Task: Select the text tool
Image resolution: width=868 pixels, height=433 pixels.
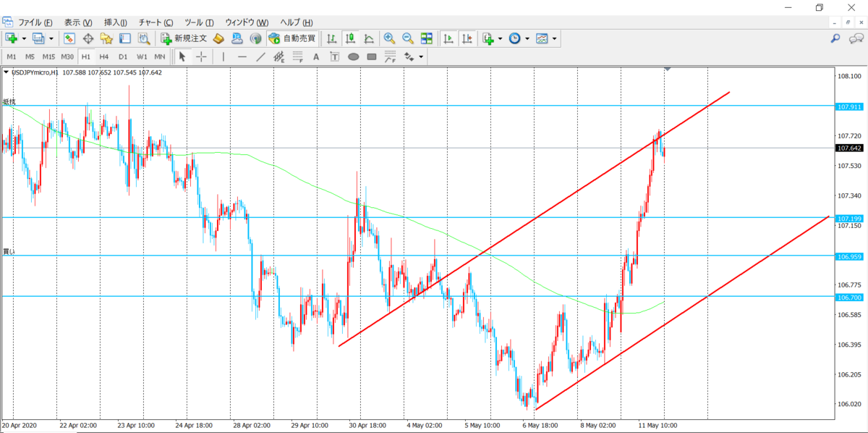Action: pyautogui.click(x=317, y=56)
